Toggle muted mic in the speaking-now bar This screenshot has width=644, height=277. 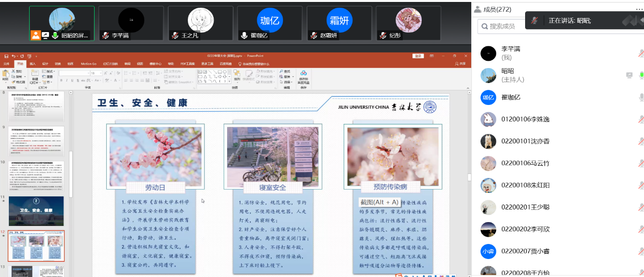[x=534, y=20]
